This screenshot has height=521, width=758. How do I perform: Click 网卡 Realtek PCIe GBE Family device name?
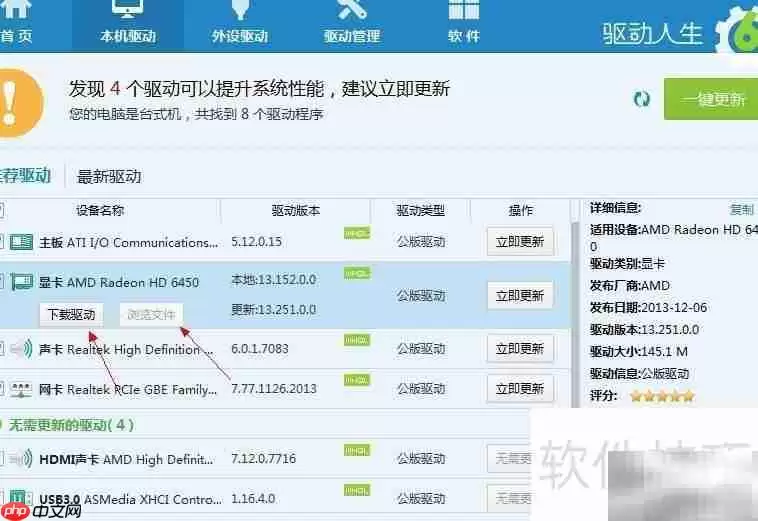(x=128, y=389)
